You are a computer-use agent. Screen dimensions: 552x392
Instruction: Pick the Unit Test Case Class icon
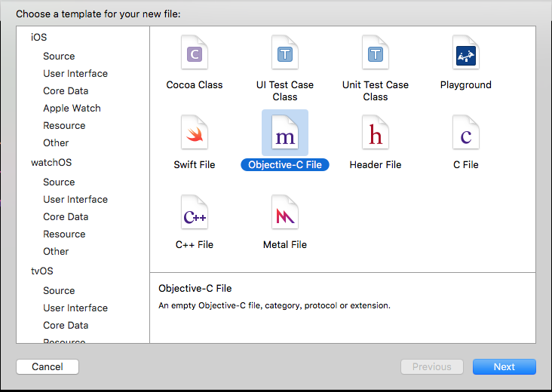pyautogui.click(x=376, y=53)
